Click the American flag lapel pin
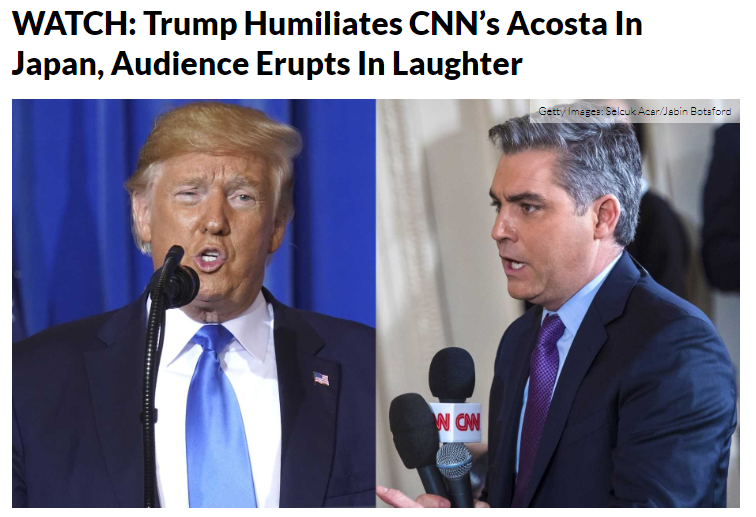This screenshot has height=517, width=756. tap(322, 379)
